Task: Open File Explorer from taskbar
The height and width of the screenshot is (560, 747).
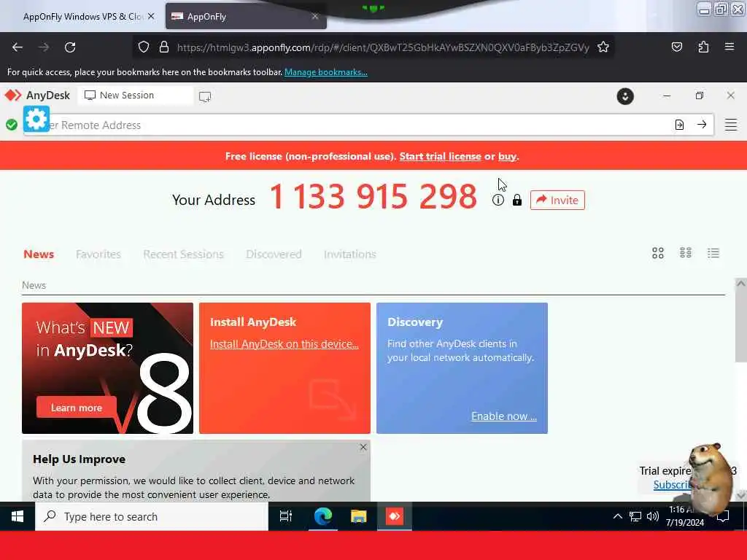Action: tap(358, 516)
